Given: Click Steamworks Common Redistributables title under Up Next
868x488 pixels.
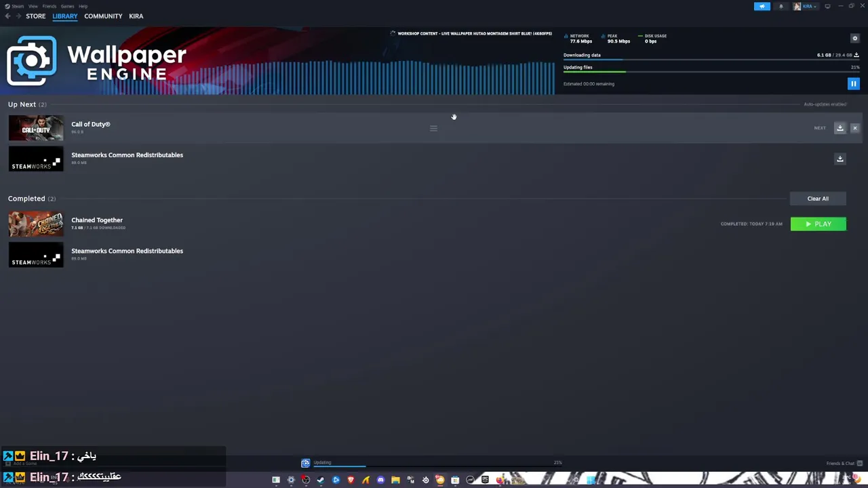Looking at the screenshot, I should (x=127, y=155).
